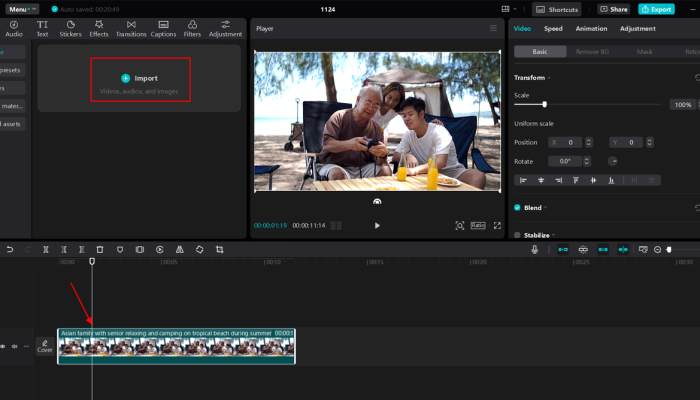Click the Captions icon
Screen dimensions: 700x400
point(163,27)
